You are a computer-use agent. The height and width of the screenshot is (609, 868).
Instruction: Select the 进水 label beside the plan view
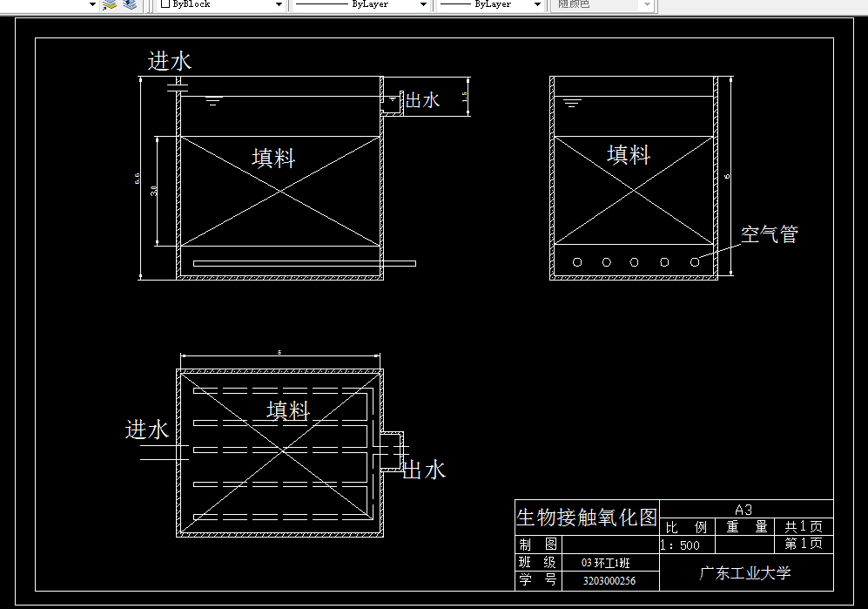pyautogui.click(x=146, y=430)
